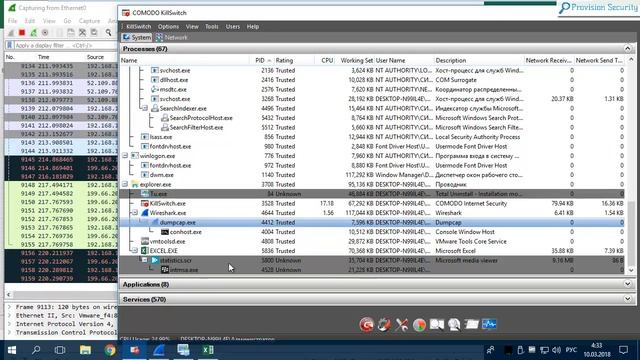This screenshot has height=360, width=640.
Task: Collapse the EXCEL.EXE tree node
Action: [135, 251]
